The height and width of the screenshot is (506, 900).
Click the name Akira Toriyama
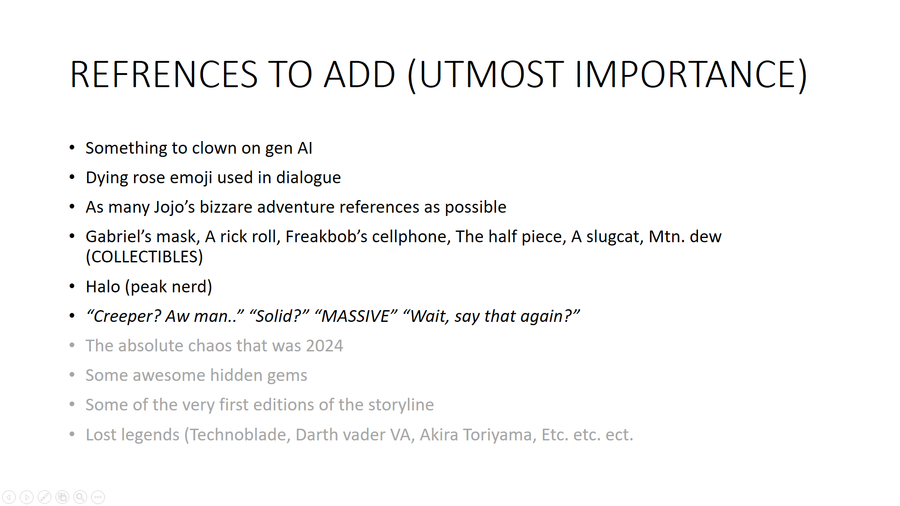coord(476,435)
